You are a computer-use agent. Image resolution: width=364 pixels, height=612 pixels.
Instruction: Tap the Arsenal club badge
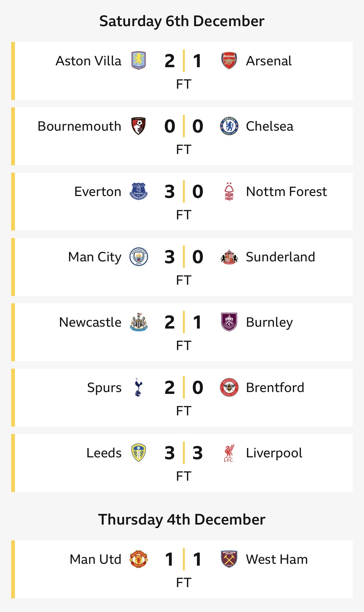click(x=229, y=61)
